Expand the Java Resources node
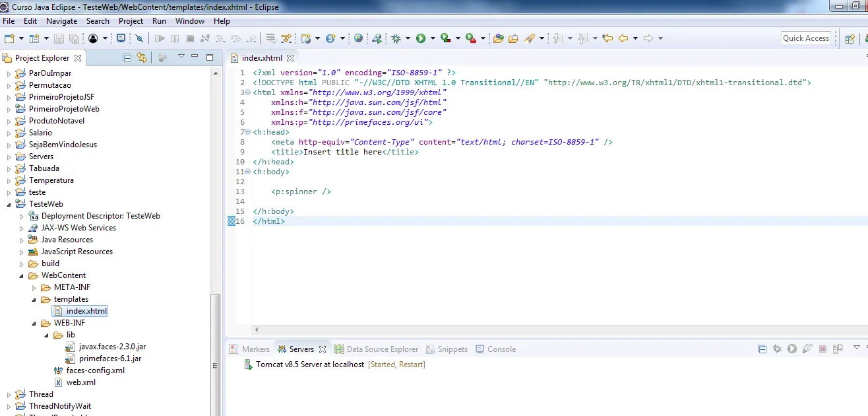868x416 pixels. [x=22, y=240]
